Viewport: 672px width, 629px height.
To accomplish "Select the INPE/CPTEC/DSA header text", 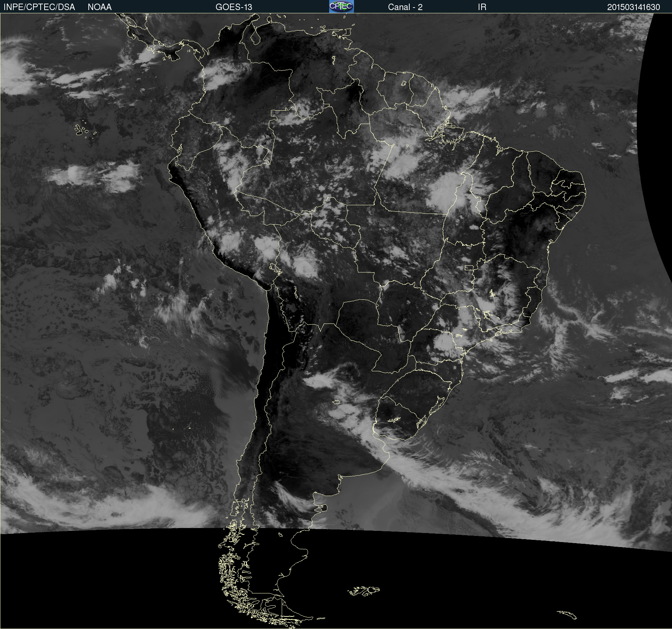I will [x=39, y=7].
